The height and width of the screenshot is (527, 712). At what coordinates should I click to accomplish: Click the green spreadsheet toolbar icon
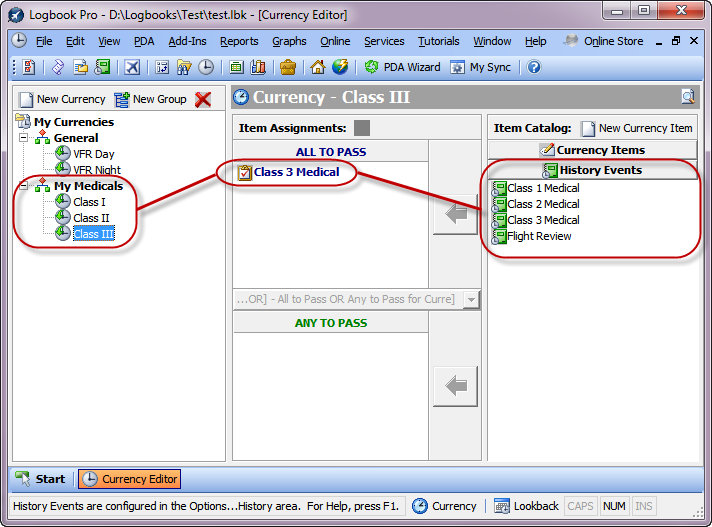pos(236,67)
